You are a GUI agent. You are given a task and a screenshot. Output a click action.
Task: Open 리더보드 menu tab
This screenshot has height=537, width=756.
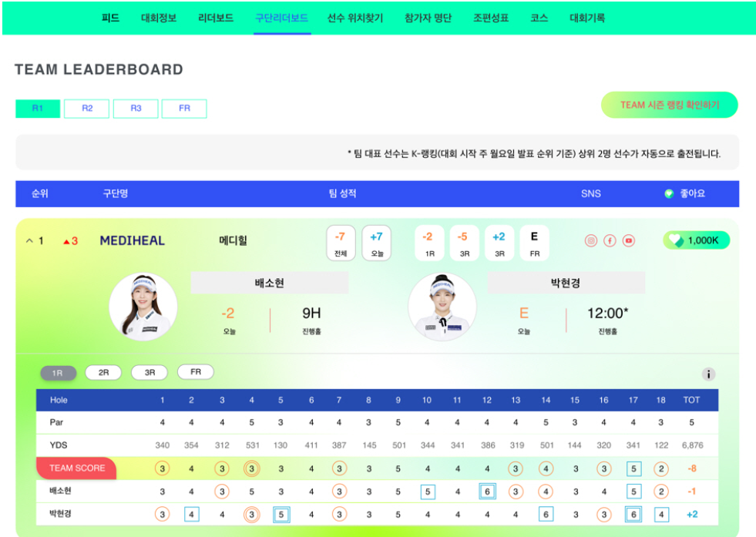click(x=216, y=18)
